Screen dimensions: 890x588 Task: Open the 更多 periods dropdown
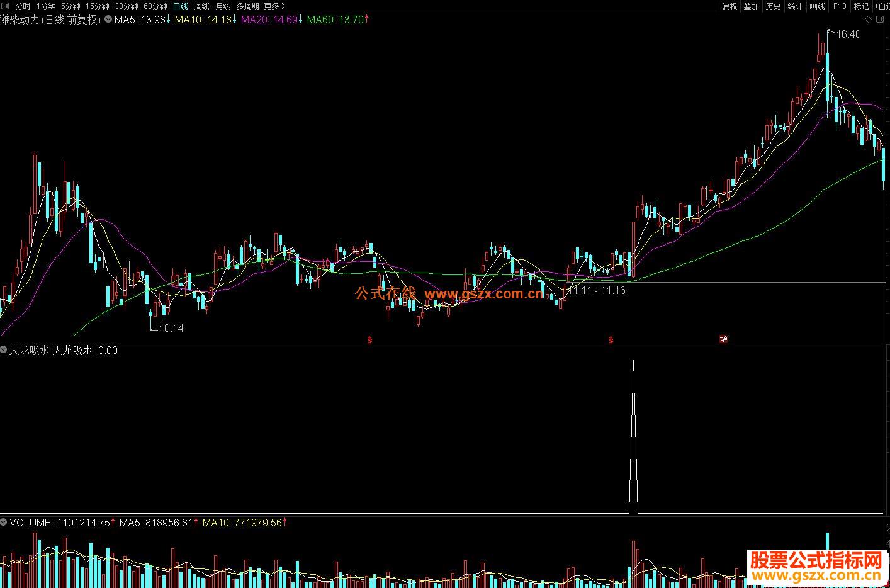(x=273, y=6)
